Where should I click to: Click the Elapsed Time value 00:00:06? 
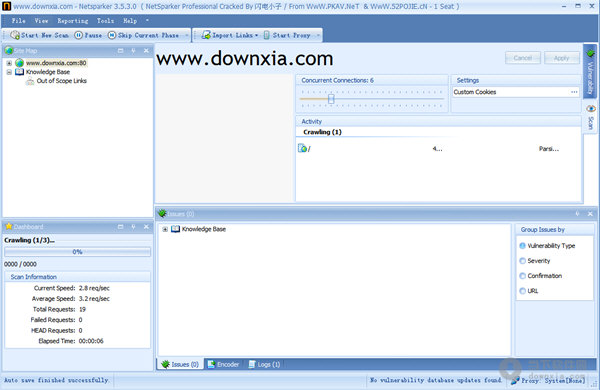click(x=91, y=341)
